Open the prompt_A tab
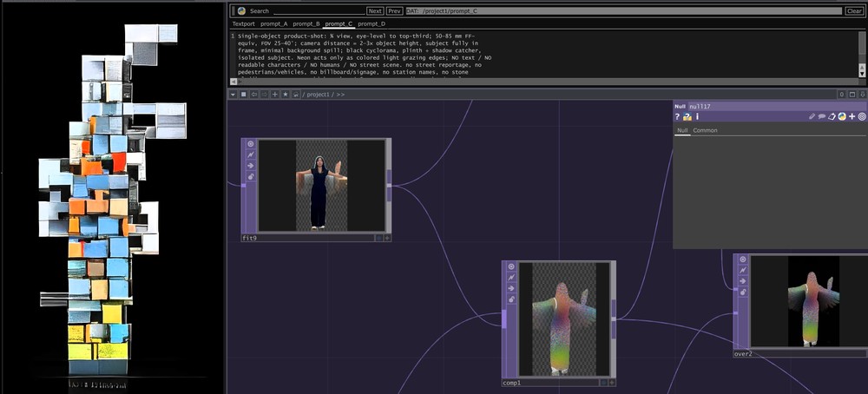868x394 pixels. pyautogui.click(x=274, y=23)
